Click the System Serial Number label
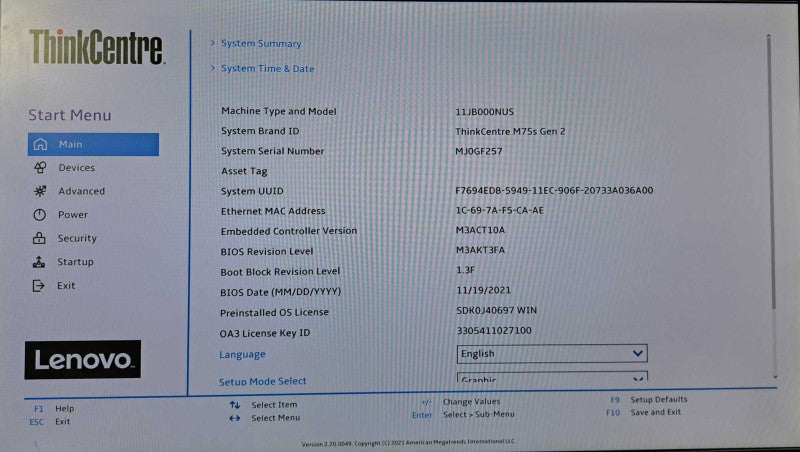The width and height of the screenshot is (800, 452). click(272, 152)
